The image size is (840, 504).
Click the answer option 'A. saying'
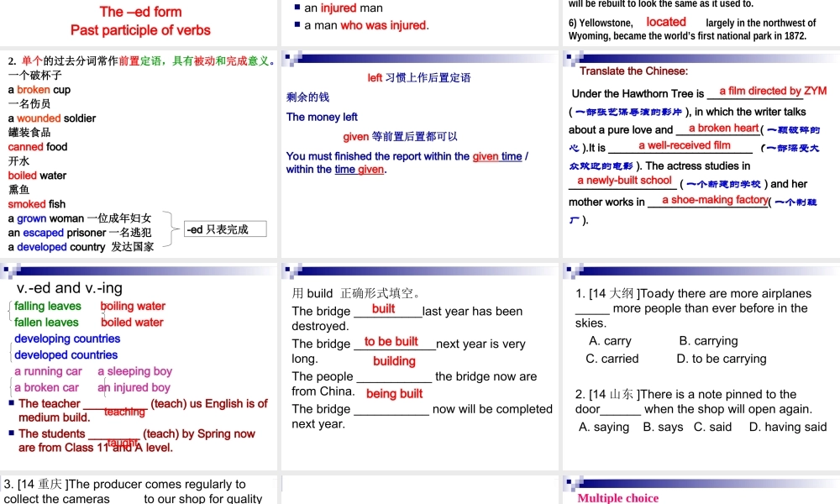(604, 428)
